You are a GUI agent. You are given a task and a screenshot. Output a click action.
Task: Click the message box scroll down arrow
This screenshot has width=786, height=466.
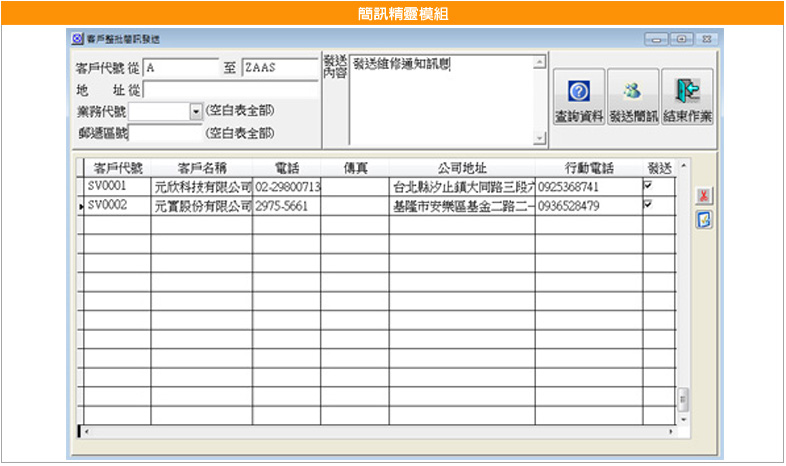click(x=540, y=139)
